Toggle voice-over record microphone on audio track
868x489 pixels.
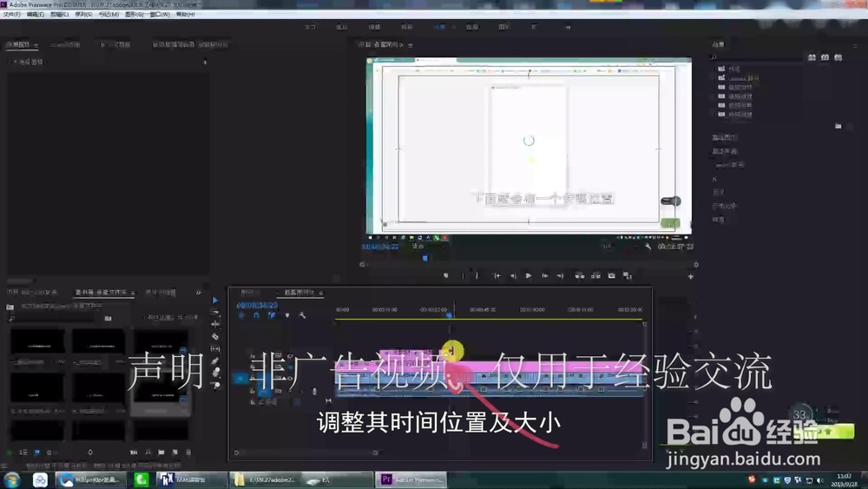(x=314, y=391)
